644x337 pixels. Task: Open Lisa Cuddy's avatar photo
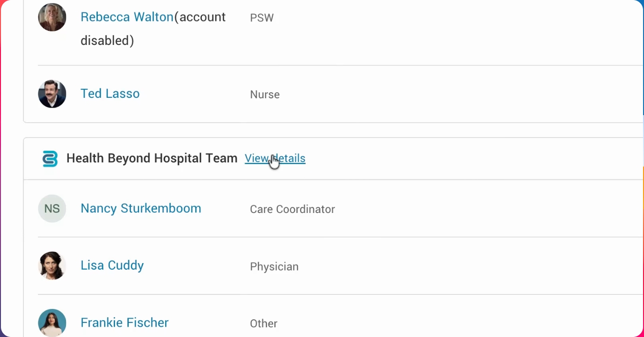click(52, 265)
